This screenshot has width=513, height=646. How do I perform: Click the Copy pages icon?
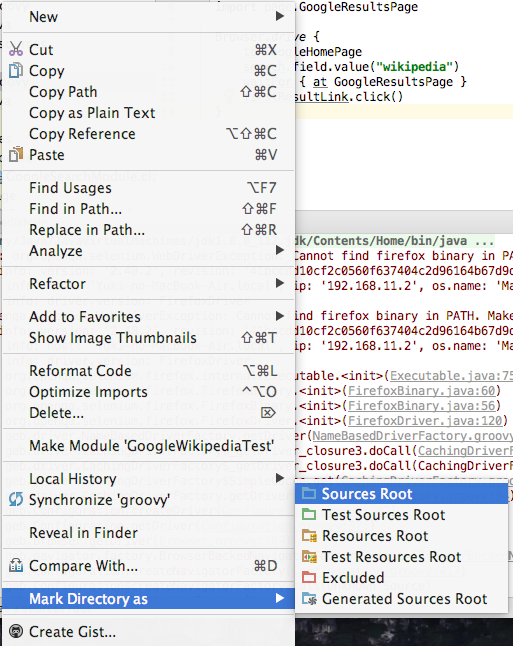pyautogui.click(x=16, y=70)
